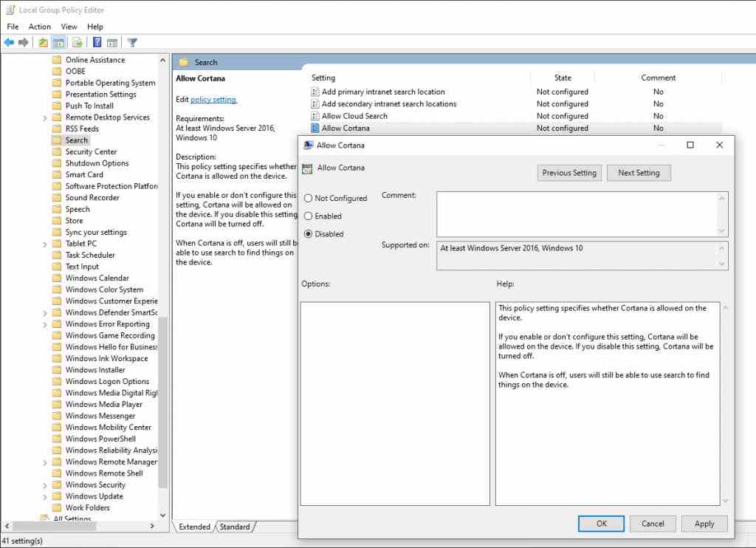Expand the Remote Desktop Services node
This screenshot has height=548, width=756.
coord(45,118)
